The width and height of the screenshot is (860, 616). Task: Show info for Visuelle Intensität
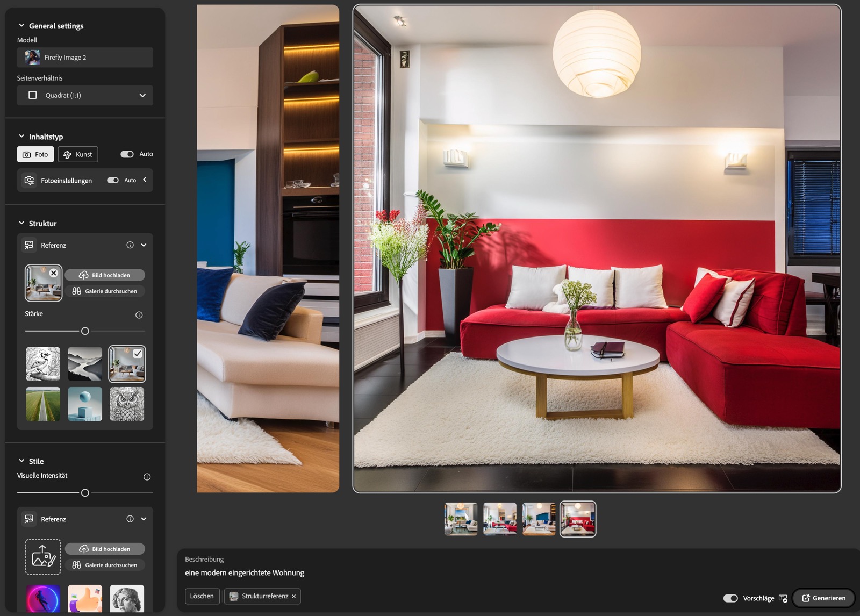[x=147, y=477]
